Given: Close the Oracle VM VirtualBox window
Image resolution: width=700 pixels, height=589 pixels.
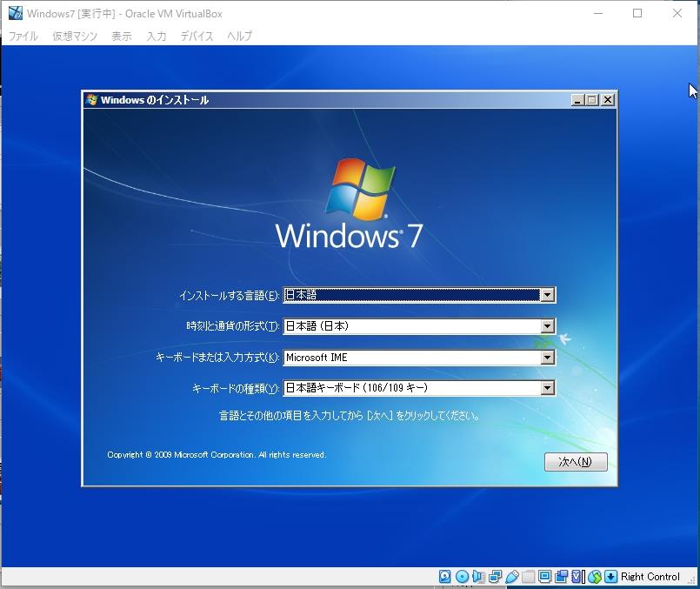Looking at the screenshot, I should click(x=677, y=13).
